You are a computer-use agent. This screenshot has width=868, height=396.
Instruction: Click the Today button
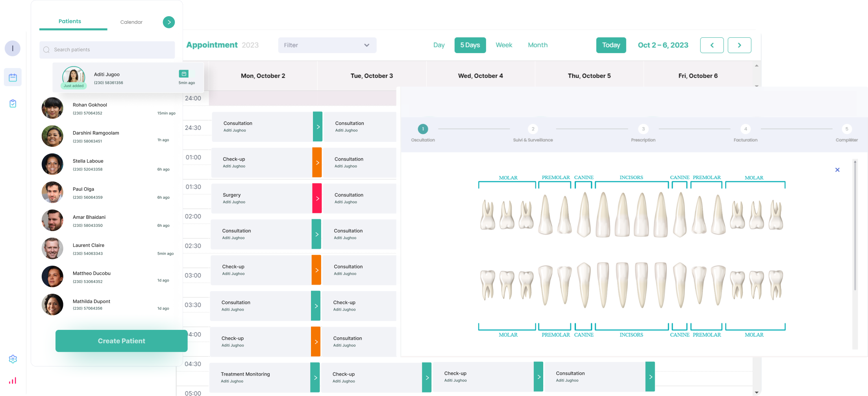(611, 45)
